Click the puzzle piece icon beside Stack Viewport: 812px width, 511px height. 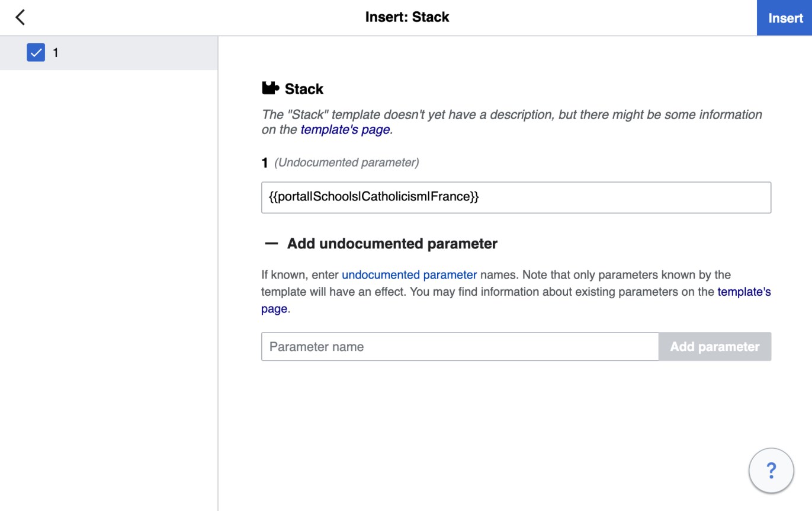coord(270,88)
